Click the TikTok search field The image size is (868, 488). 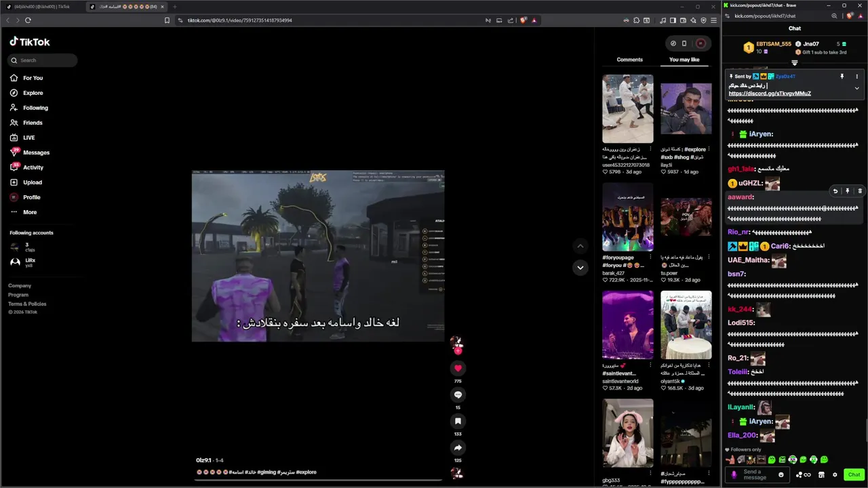(x=43, y=60)
